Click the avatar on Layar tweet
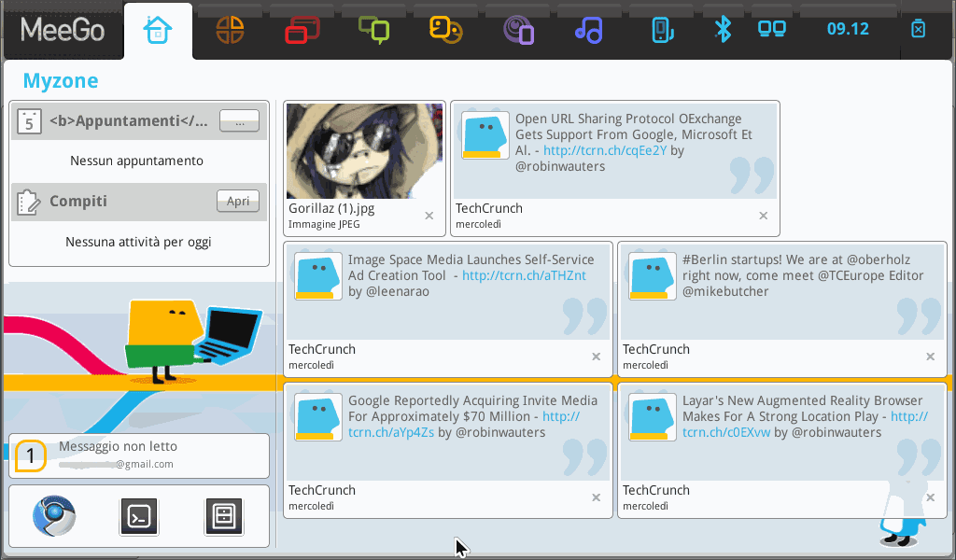Screen dimensions: 956x560 coord(653,417)
